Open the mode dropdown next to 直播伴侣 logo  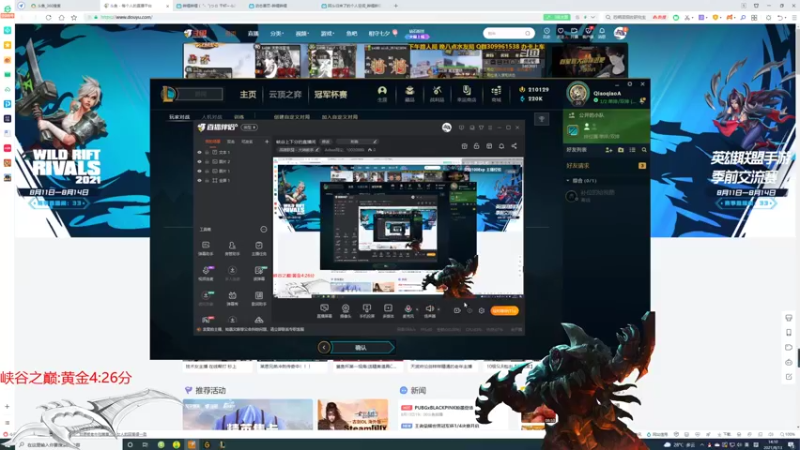pos(249,127)
